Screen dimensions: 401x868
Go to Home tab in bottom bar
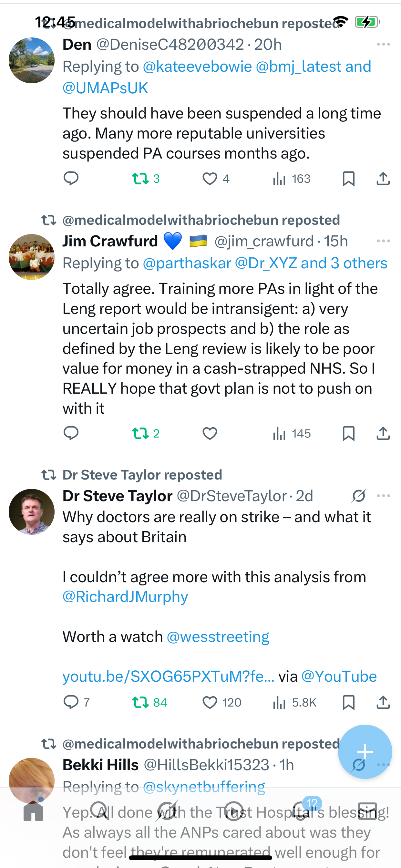click(x=33, y=812)
